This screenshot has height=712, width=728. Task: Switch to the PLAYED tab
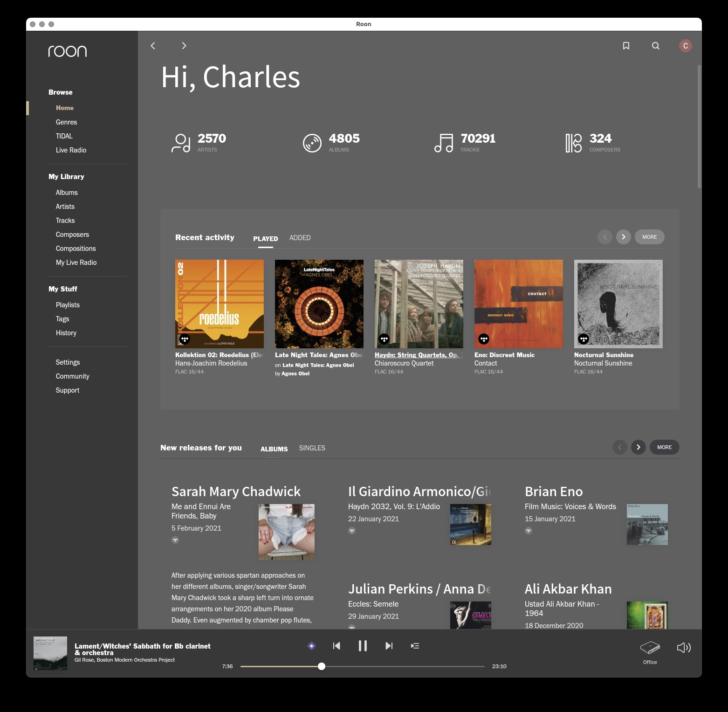[x=266, y=239]
